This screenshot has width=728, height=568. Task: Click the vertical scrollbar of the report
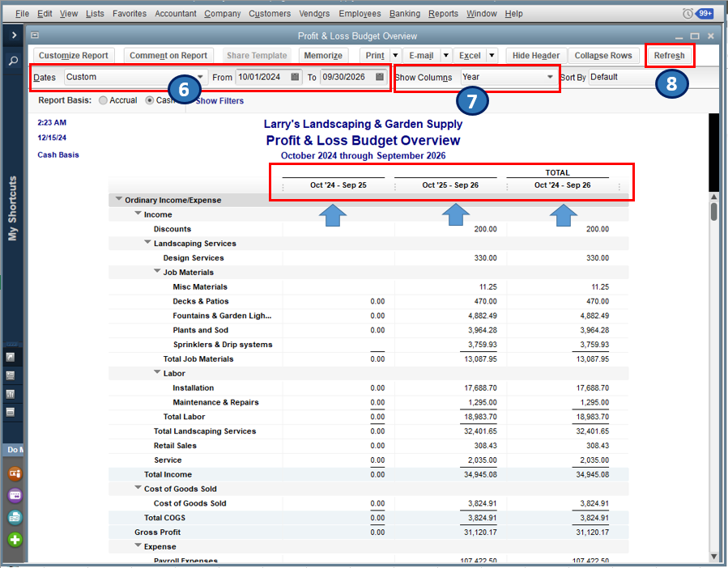click(713, 212)
